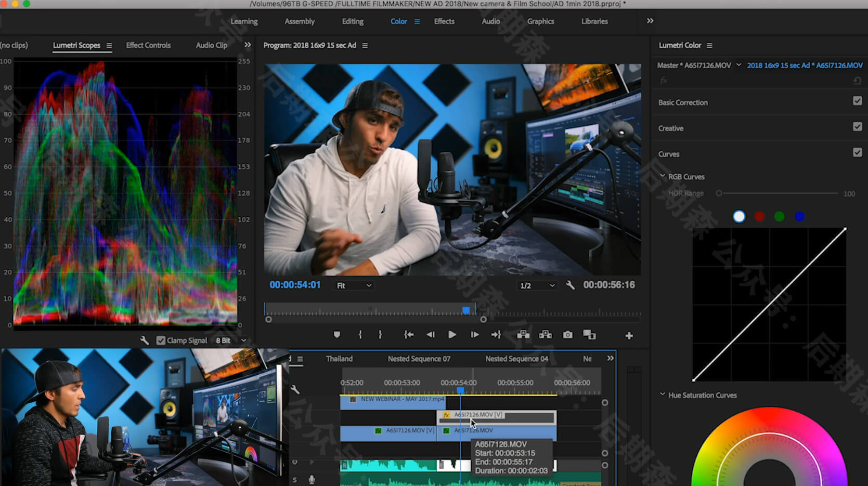Switch to the Libraries workspace
The image size is (868, 486).
click(x=594, y=21)
